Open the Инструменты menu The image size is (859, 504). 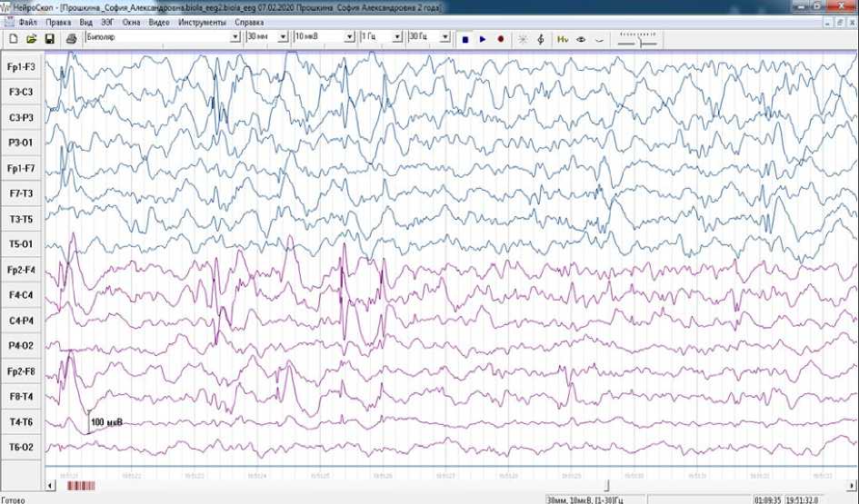pyautogui.click(x=203, y=20)
